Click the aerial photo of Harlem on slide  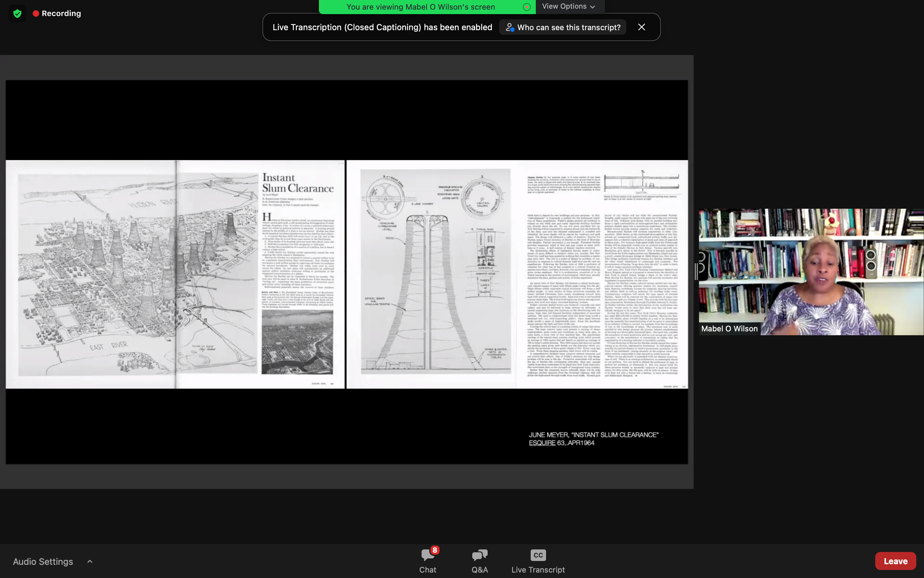[x=297, y=342]
